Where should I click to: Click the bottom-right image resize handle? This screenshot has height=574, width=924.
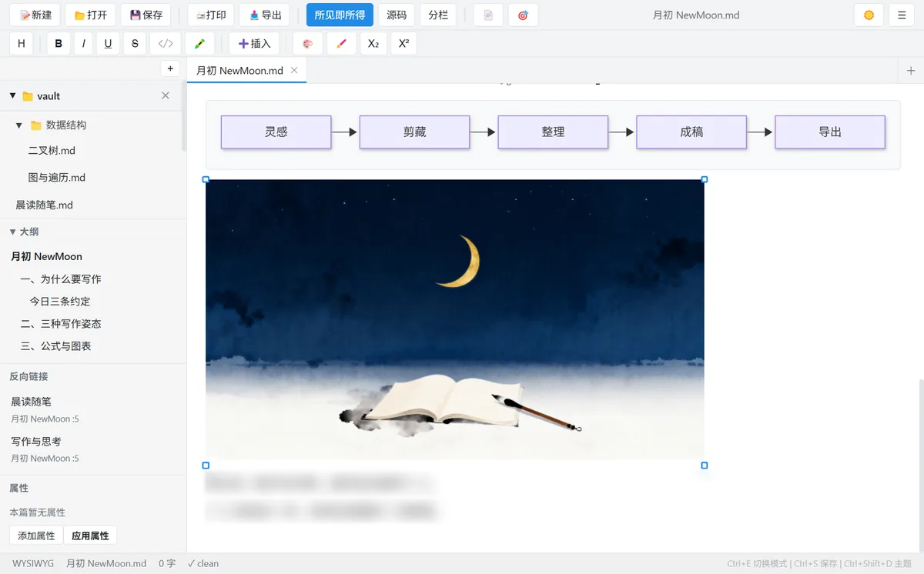click(705, 466)
